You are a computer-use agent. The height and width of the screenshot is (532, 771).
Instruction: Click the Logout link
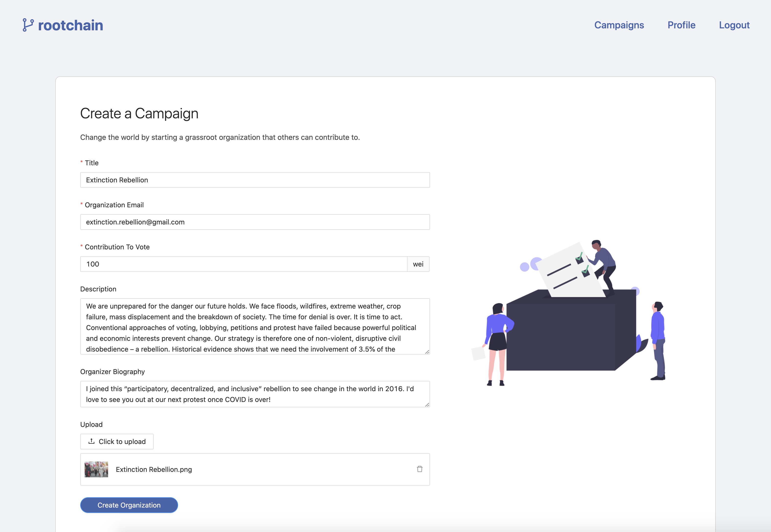tap(734, 25)
